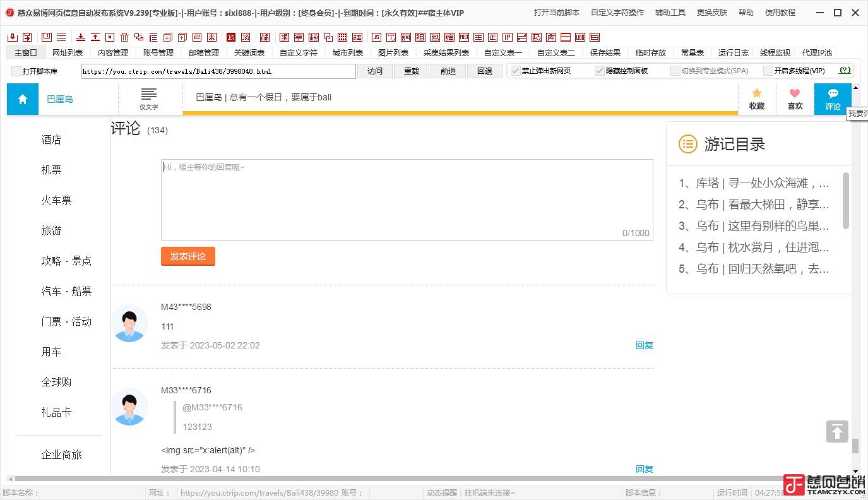Screen dimensions: 868x500
Task: Click the avatar of user M43****5698
Action: [129, 323]
